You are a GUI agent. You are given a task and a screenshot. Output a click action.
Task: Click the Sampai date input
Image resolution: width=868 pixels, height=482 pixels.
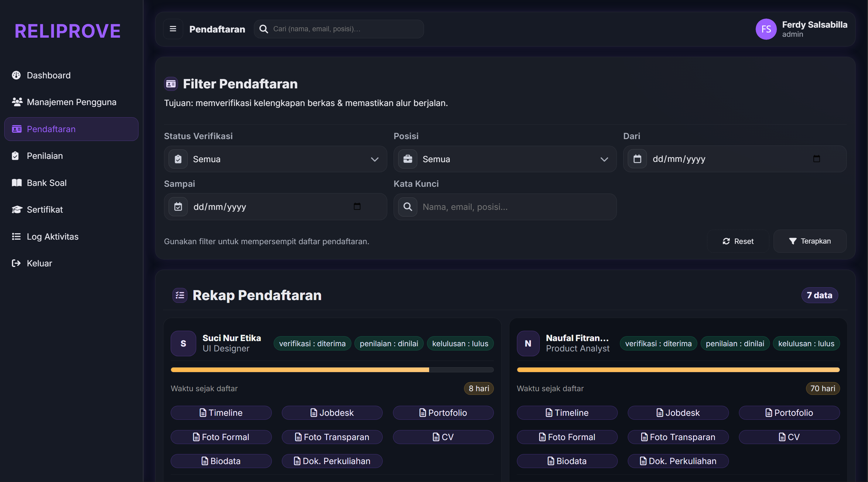[x=275, y=207]
